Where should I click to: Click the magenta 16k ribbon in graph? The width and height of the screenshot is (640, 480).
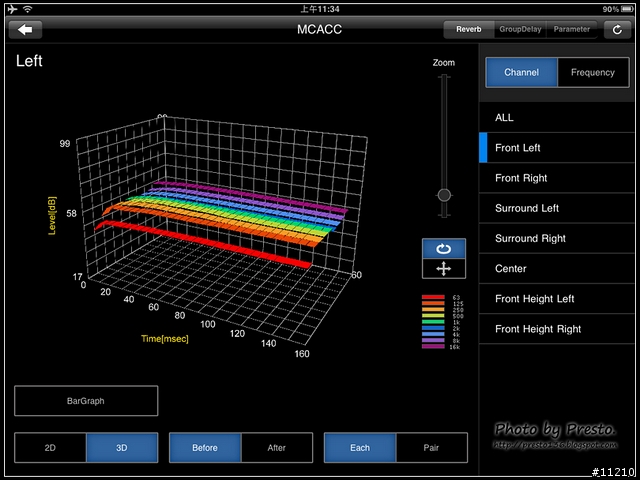(x=253, y=197)
